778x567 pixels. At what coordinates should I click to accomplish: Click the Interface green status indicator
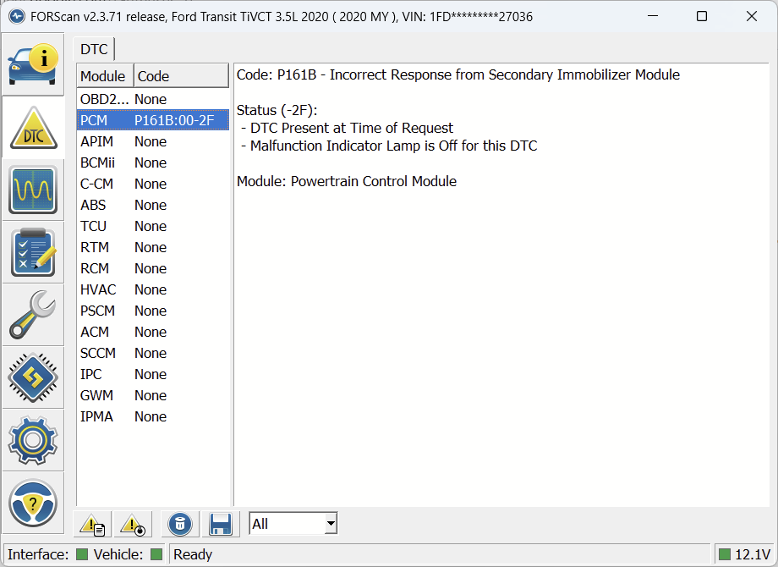coord(82,554)
